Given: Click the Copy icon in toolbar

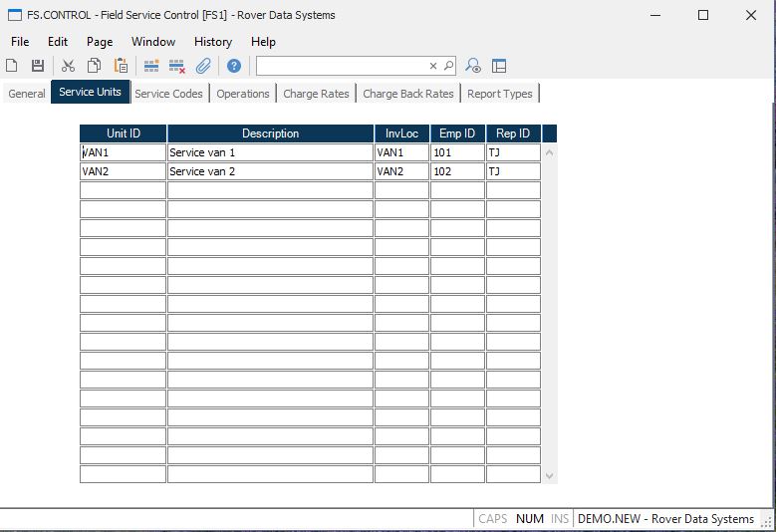Looking at the screenshot, I should [x=94, y=66].
